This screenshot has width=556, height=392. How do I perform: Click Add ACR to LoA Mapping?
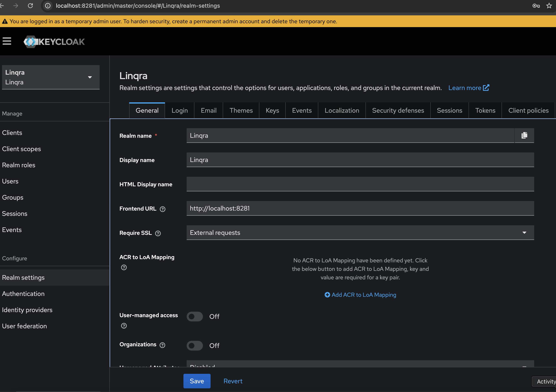click(x=360, y=295)
